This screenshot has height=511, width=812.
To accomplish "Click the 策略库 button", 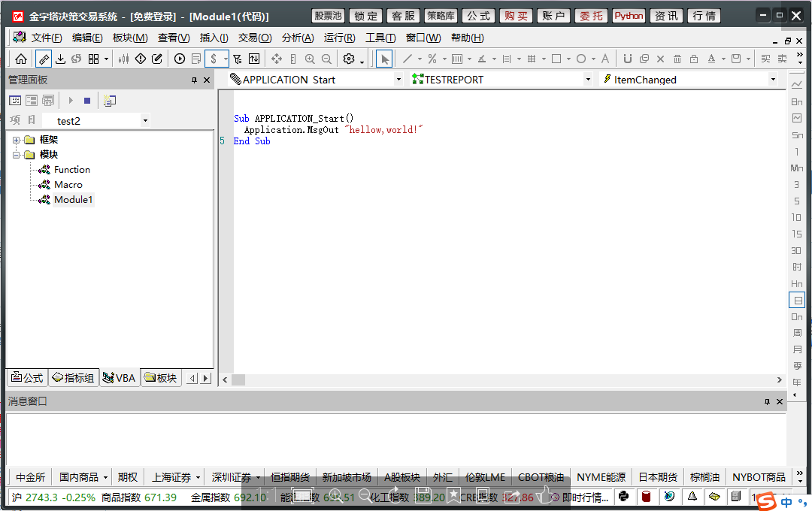I will point(441,16).
